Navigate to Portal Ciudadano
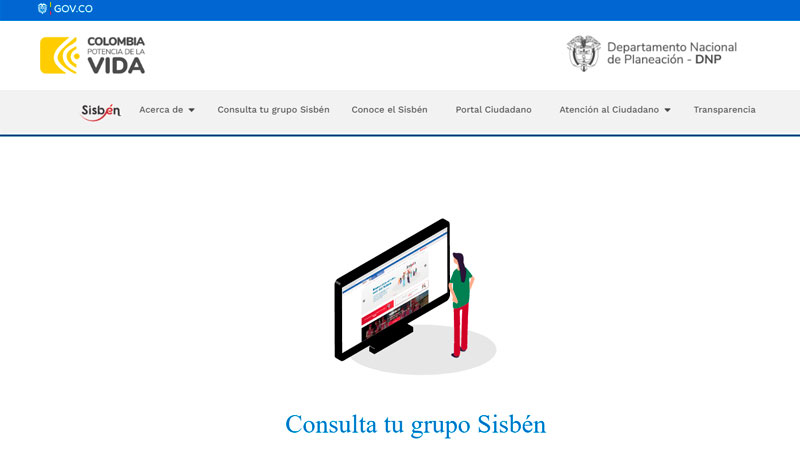This screenshot has height=450, width=800. pos(493,110)
